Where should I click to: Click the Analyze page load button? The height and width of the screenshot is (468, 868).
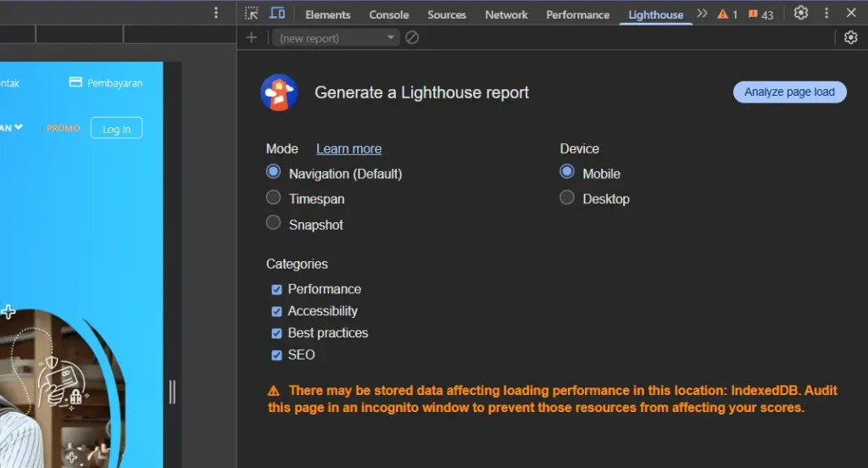(x=789, y=92)
